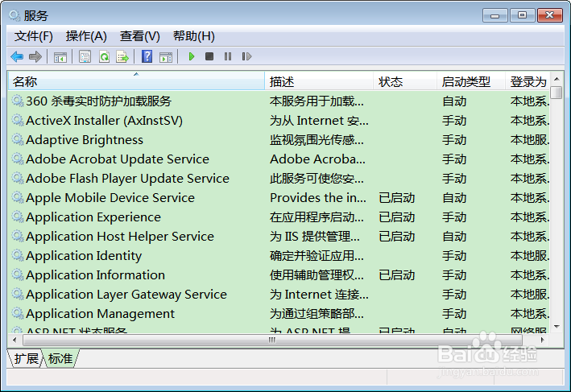Click description '为 IIS 提供管理...' cell
571x392 pixels.
pyautogui.click(x=315, y=236)
